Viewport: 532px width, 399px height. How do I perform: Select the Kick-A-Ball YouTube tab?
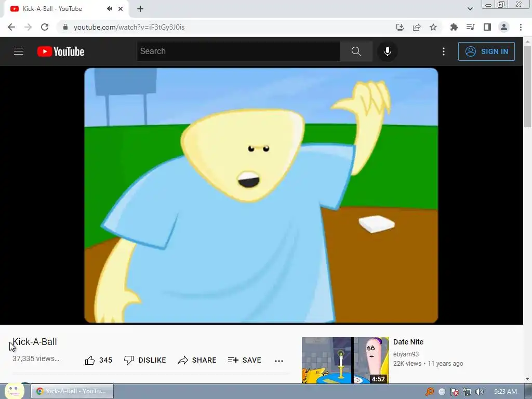[66, 9]
